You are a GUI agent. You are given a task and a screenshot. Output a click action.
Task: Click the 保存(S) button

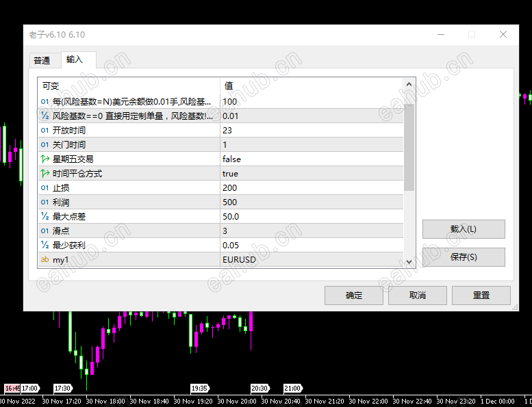point(464,257)
